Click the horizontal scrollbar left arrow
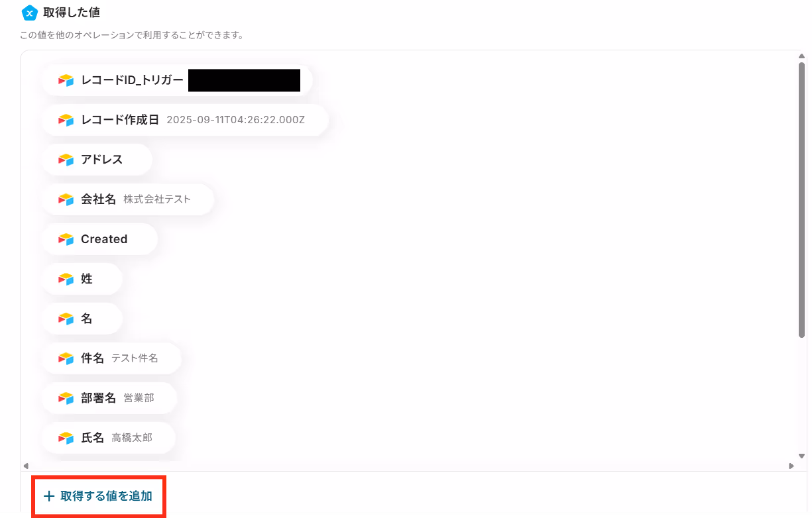 click(25, 466)
